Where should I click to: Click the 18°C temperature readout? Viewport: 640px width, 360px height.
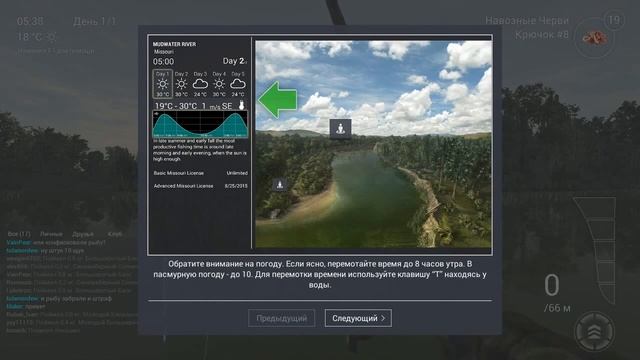(x=30, y=37)
